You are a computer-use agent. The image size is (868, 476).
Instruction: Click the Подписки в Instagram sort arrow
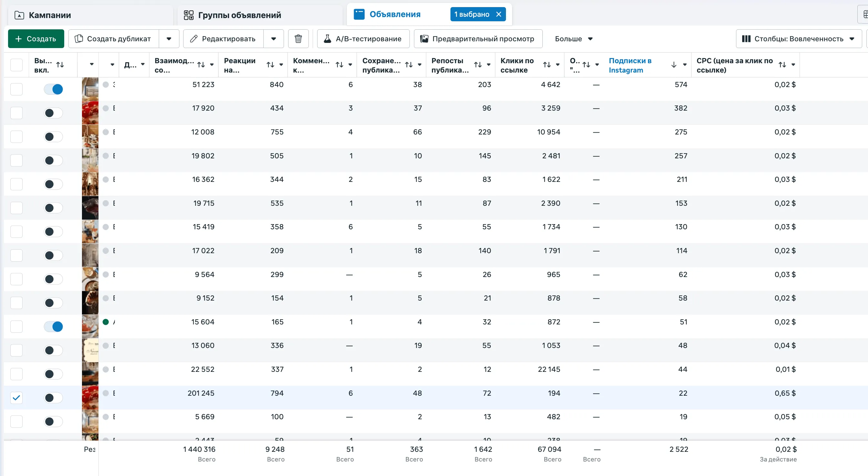click(673, 65)
